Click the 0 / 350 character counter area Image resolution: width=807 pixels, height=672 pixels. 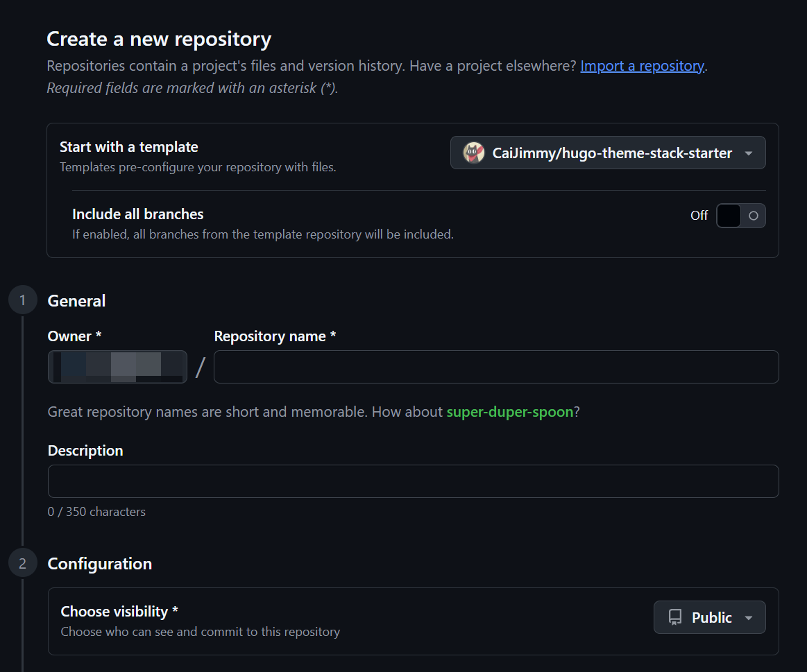click(96, 511)
